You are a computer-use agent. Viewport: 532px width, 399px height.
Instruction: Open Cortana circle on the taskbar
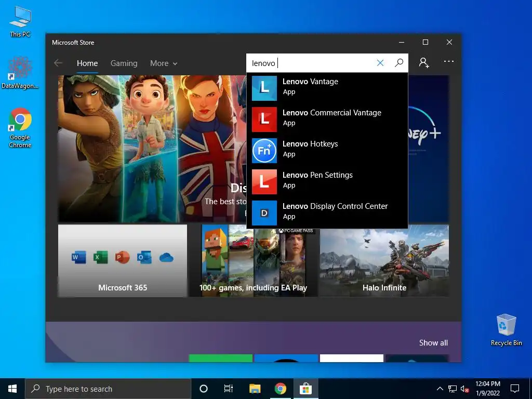pos(204,389)
